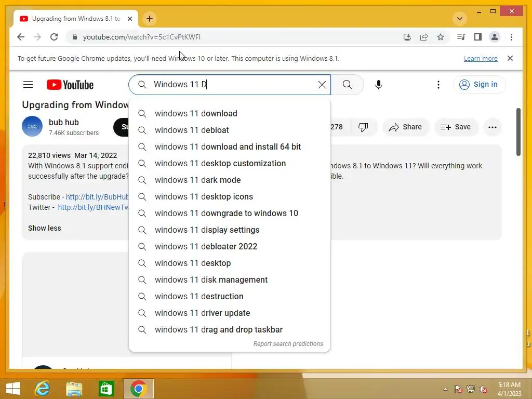Click the Learn more link in the infobar
Viewport: 532px width, 399px height.
click(481, 58)
